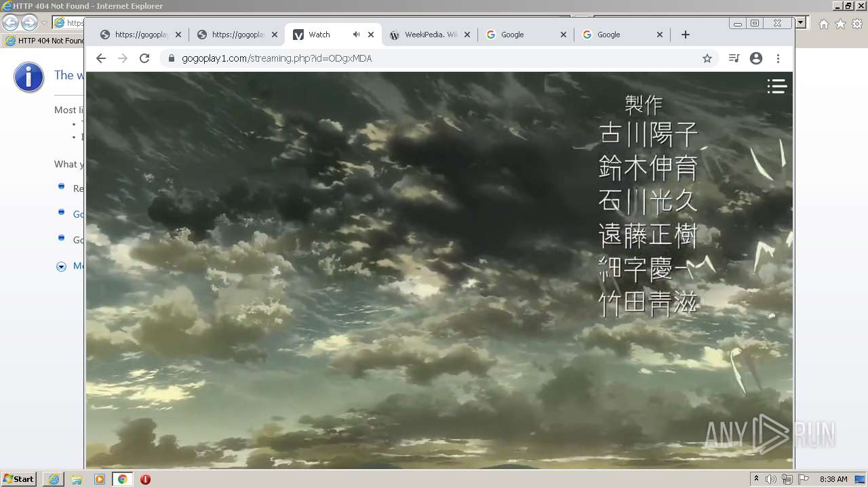Open Internet Explorer Home icon
This screenshot has width=868, height=488.
(823, 24)
